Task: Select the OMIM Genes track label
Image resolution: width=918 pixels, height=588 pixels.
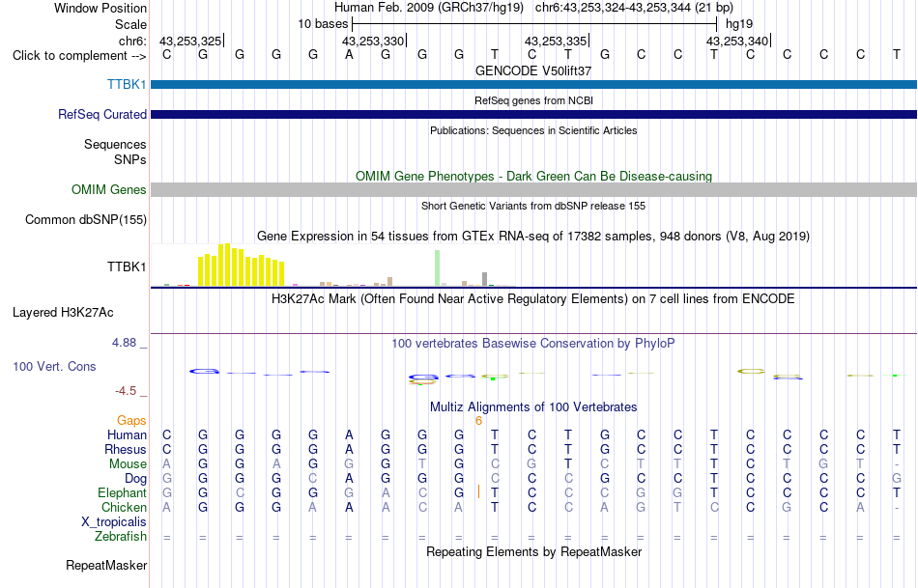Action: pos(108,189)
